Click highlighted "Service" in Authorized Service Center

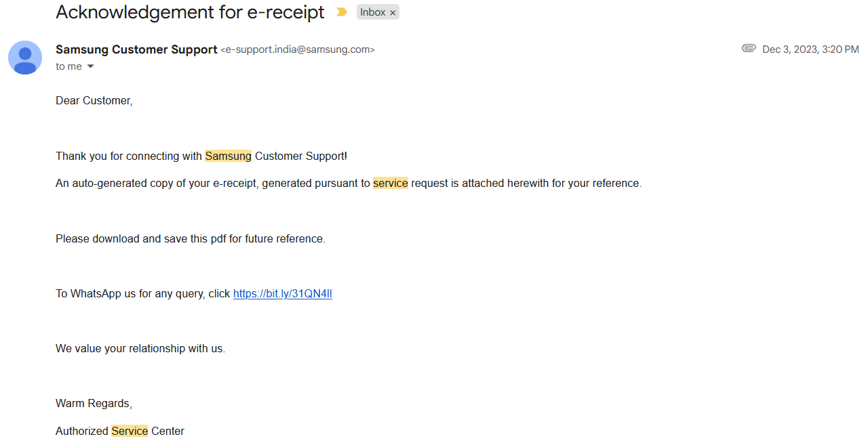[130, 431]
